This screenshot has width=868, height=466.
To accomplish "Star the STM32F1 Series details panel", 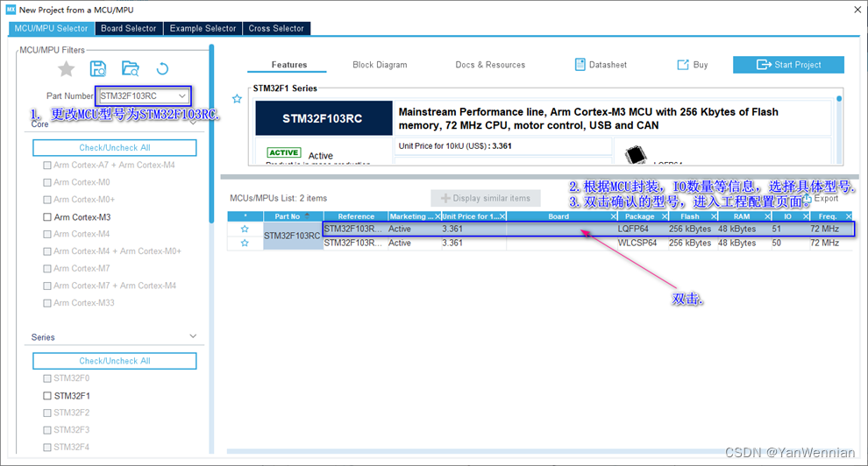I will (237, 99).
